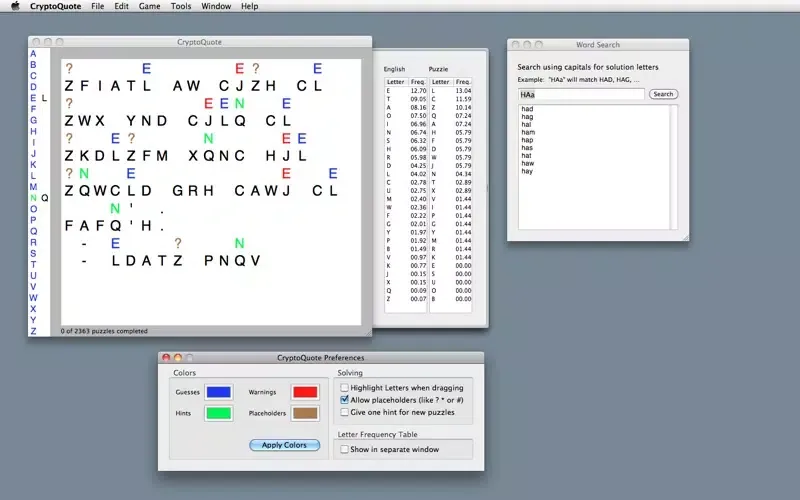
Task: Click the Search button in Word Search
Action: [663, 94]
